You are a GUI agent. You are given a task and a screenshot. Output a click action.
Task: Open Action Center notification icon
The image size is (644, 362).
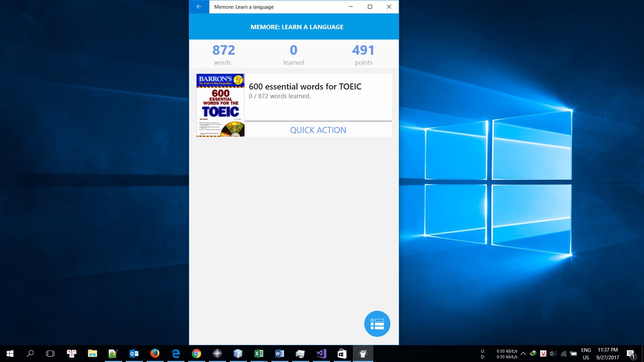(631, 354)
